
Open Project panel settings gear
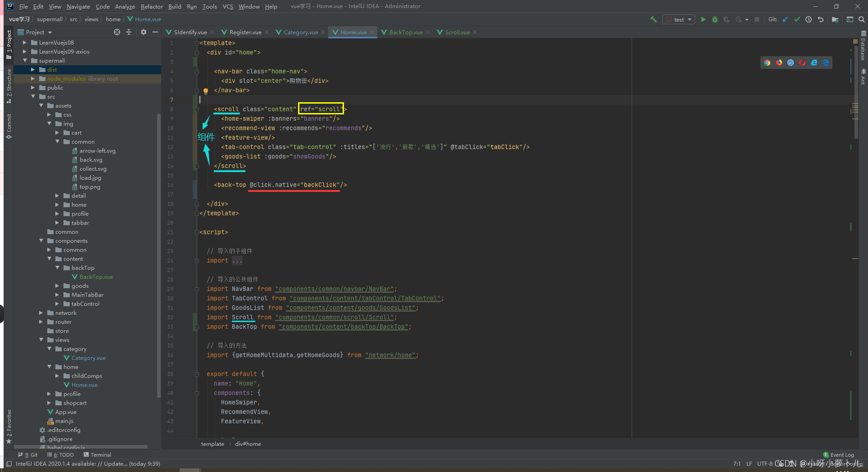tap(144, 32)
